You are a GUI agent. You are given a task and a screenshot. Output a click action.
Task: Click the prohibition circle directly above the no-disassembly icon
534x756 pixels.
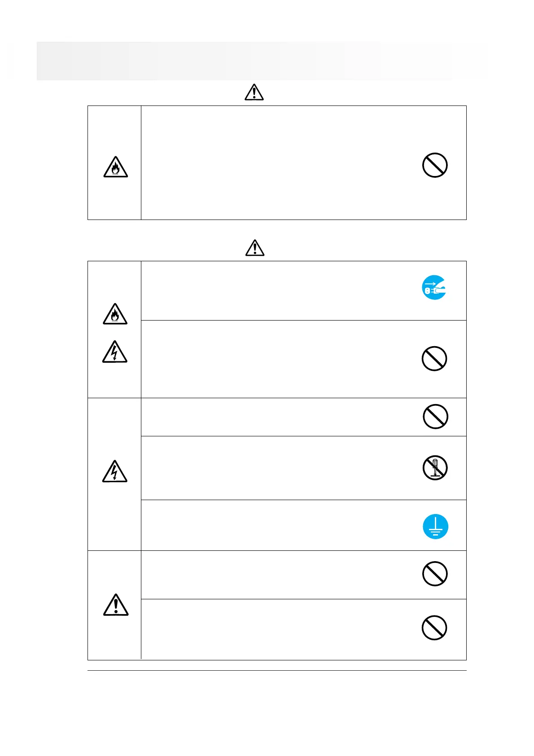click(x=435, y=417)
